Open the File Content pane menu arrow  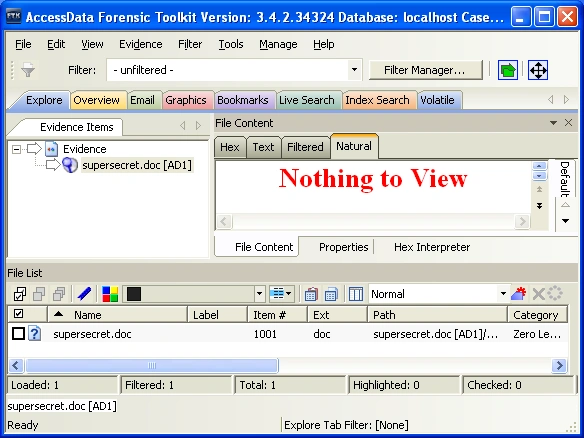coord(553,123)
